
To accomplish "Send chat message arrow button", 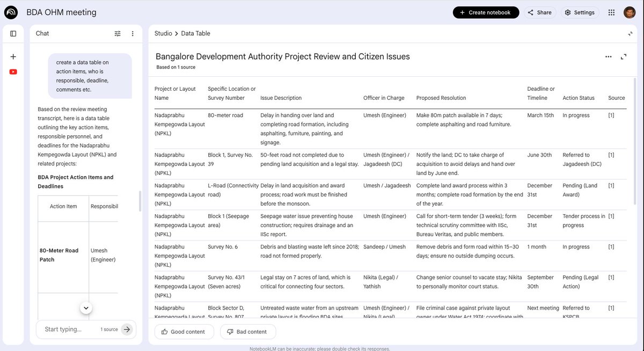I will [x=127, y=330].
